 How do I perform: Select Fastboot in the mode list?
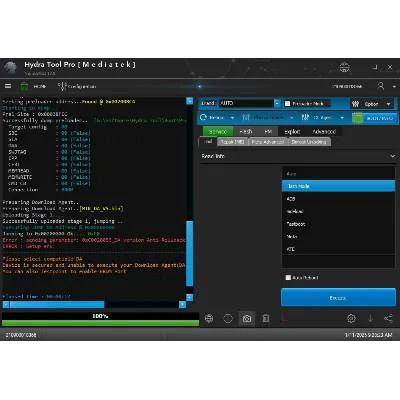pyautogui.click(x=338, y=224)
